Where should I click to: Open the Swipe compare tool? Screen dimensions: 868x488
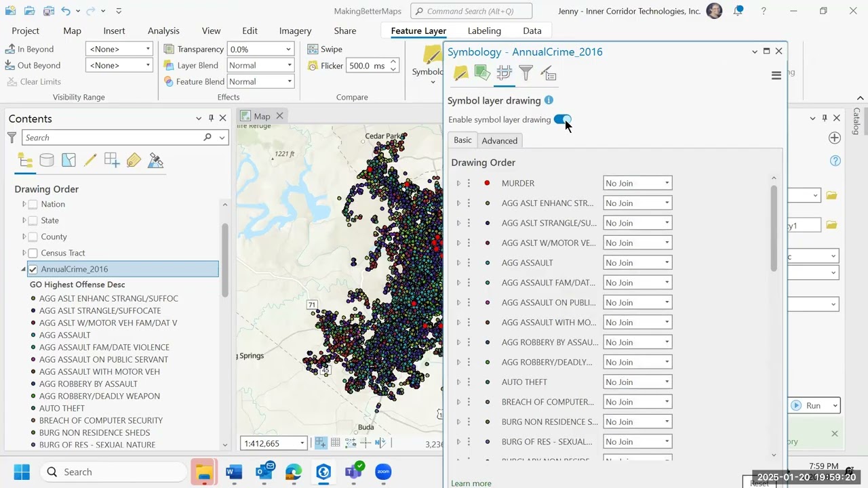(x=325, y=49)
